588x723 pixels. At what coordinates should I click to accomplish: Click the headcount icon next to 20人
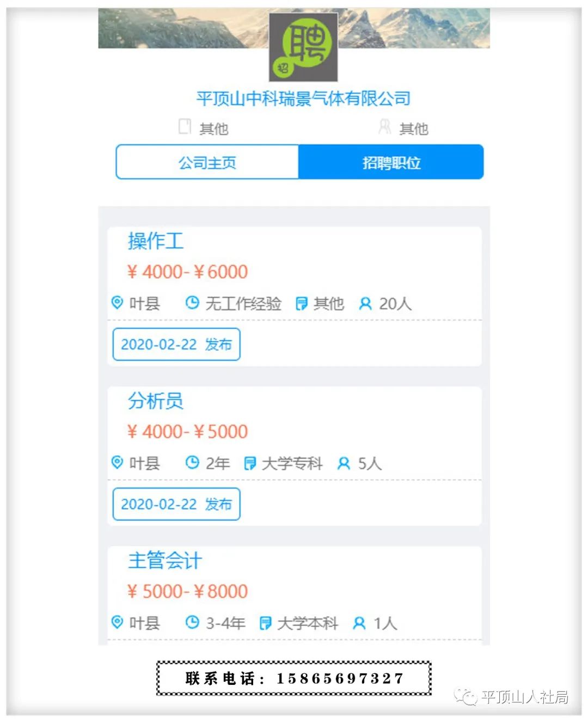tap(365, 303)
